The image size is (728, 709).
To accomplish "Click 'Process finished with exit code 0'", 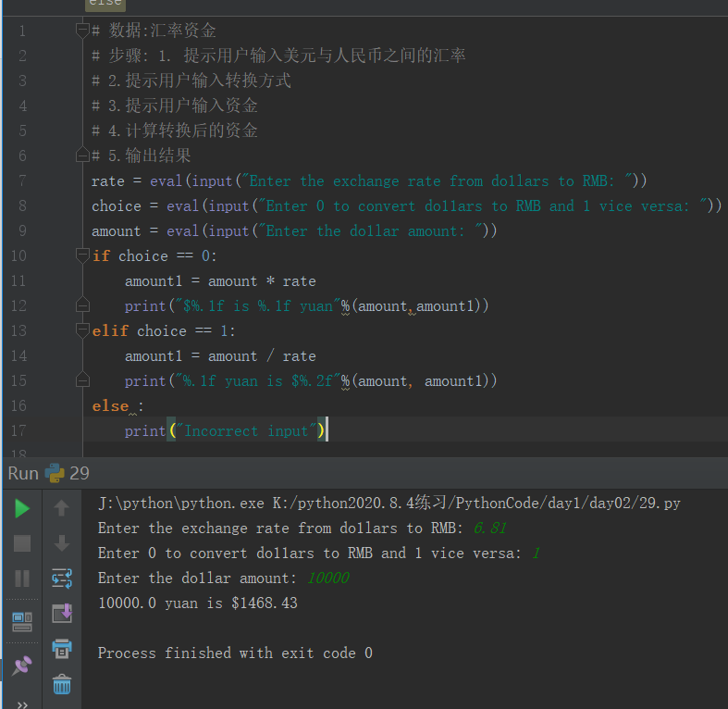I will point(235,653).
